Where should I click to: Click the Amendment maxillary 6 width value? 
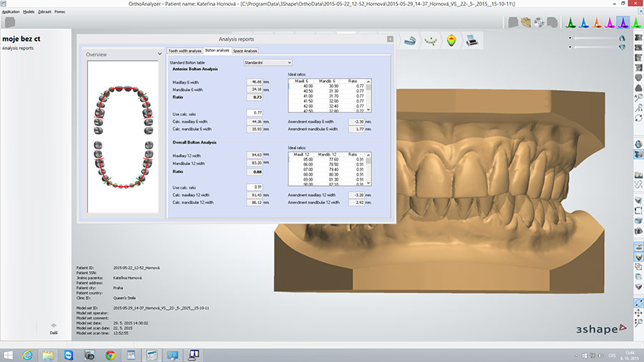coord(356,122)
